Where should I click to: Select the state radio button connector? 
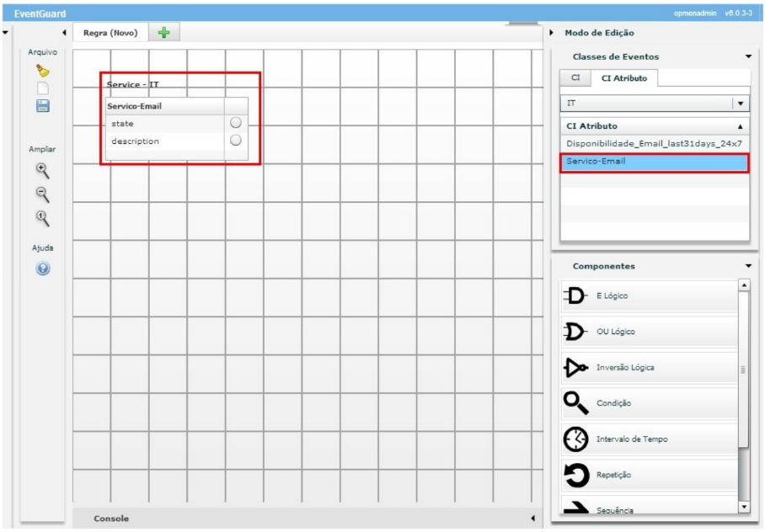236,124
